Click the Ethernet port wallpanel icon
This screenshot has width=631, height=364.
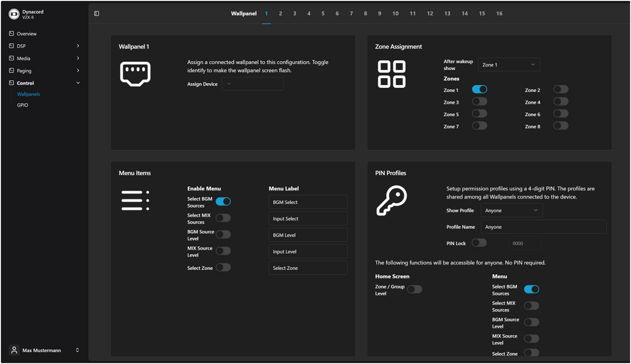click(x=136, y=74)
